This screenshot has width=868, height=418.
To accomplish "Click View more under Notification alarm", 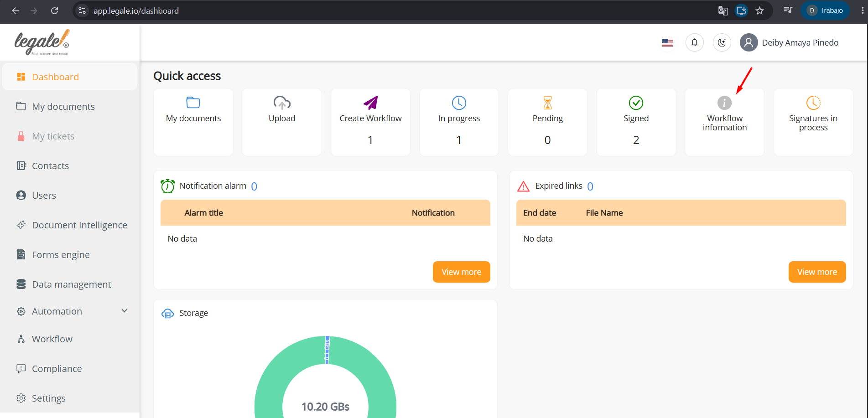I will 461,272.
